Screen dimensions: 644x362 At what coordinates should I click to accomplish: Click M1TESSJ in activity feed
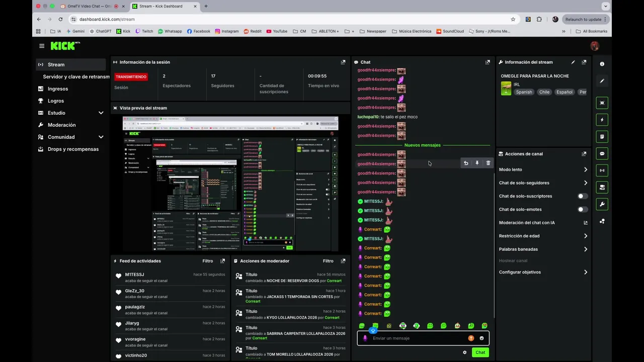point(134,275)
